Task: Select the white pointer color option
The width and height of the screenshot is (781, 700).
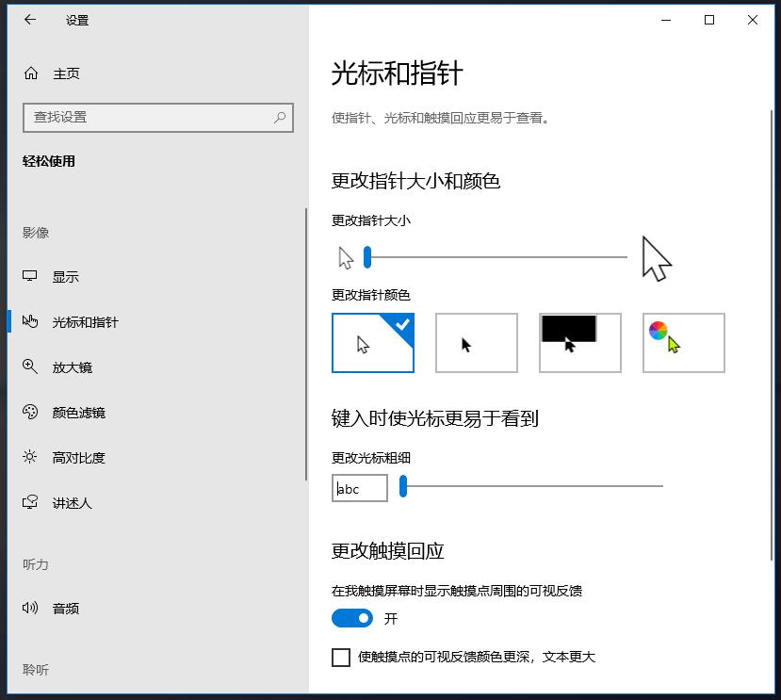Action: (373, 343)
